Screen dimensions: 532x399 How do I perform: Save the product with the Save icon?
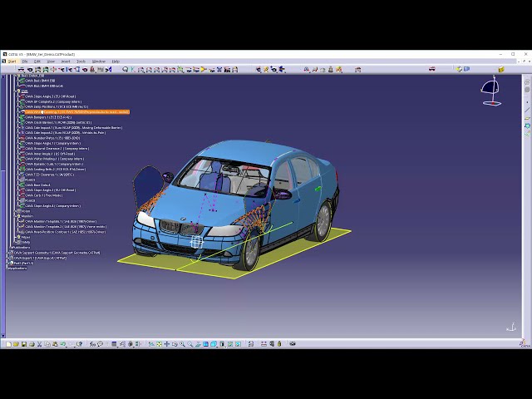point(24,344)
